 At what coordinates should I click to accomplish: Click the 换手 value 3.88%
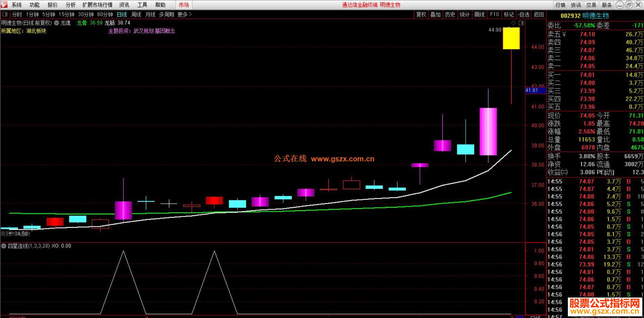[587, 156]
